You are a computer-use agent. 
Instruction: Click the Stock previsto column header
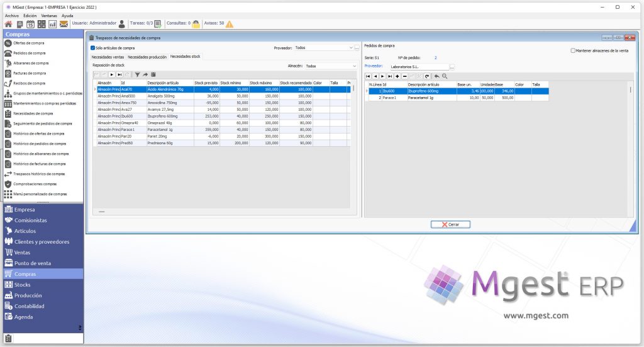[x=206, y=83]
